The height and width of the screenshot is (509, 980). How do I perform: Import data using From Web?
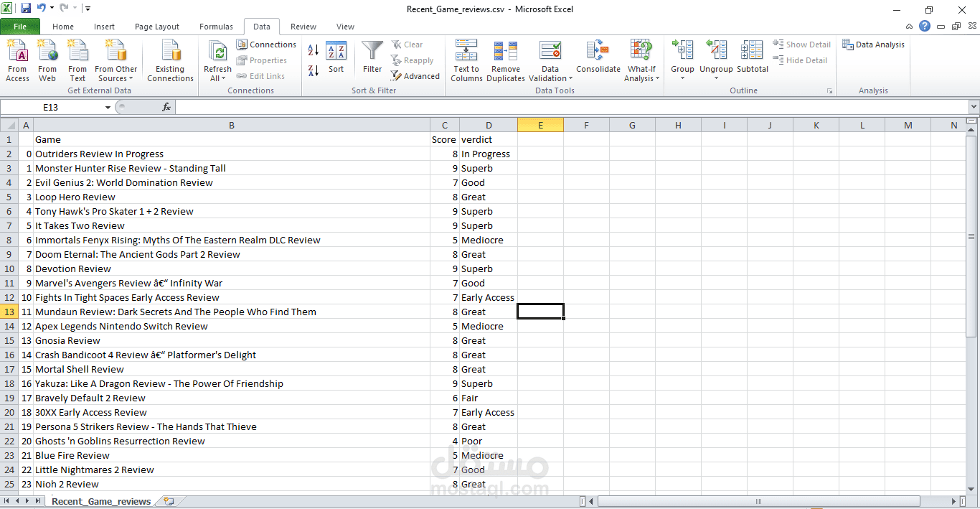(47, 60)
